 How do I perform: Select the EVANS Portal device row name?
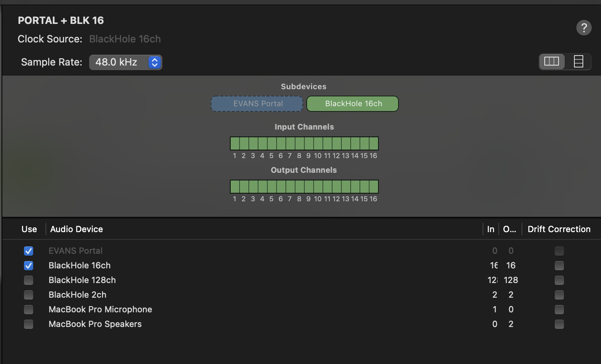(76, 251)
